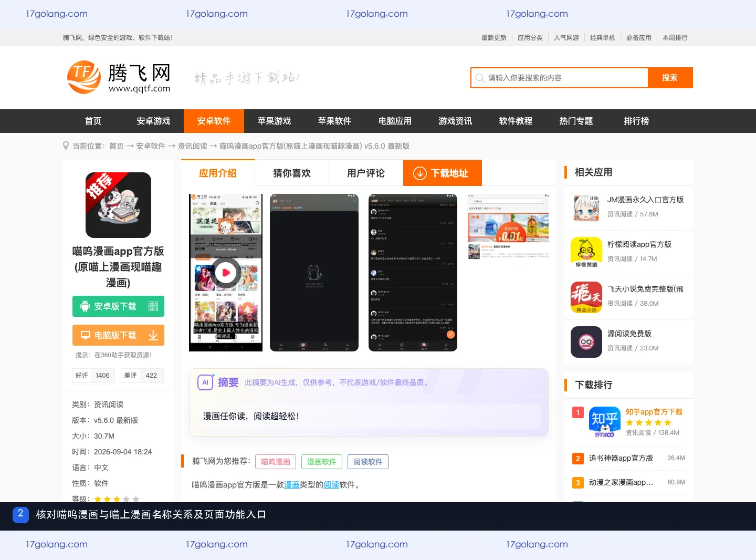Open 柠檬阅读app官方版 link
Image resolution: width=756 pixels, height=560 pixels.
639,244
